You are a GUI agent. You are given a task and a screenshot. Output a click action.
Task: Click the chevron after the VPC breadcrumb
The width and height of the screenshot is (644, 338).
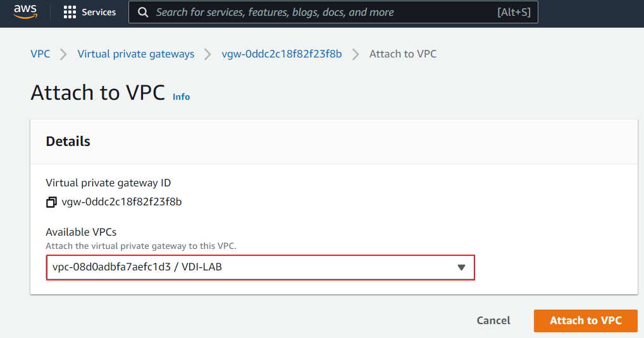coord(63,54)
